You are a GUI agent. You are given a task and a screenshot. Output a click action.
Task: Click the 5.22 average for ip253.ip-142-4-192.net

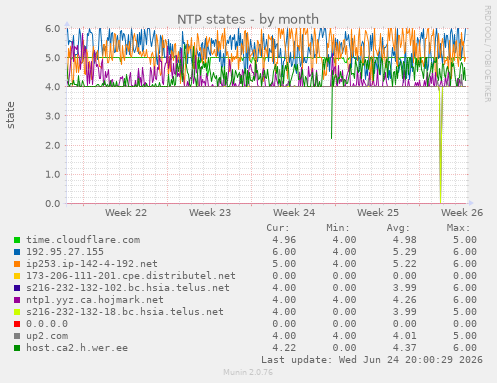404,264
